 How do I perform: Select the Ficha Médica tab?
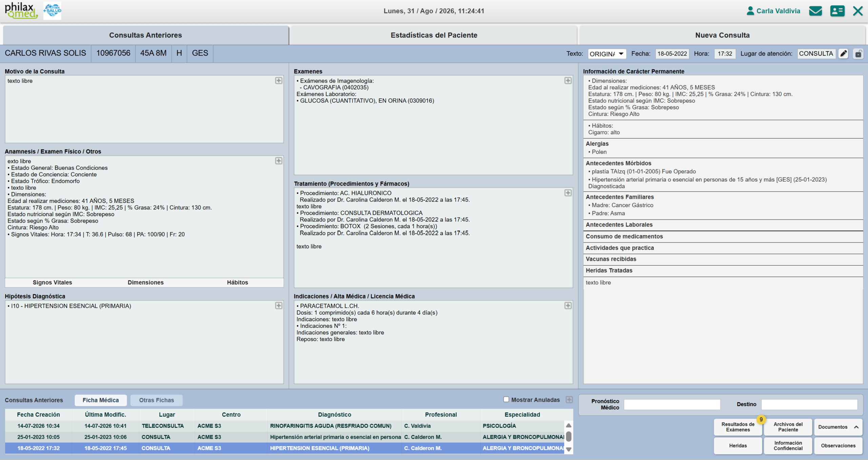101,400
